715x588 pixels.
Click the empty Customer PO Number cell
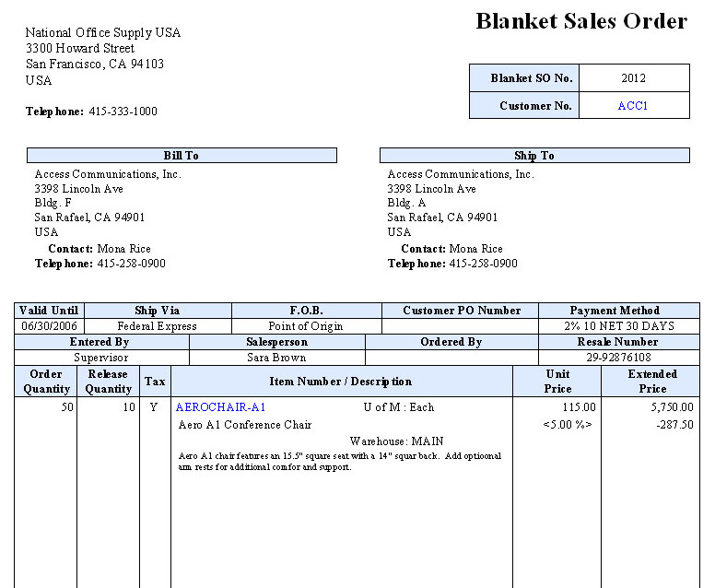[x=460, y=326]
